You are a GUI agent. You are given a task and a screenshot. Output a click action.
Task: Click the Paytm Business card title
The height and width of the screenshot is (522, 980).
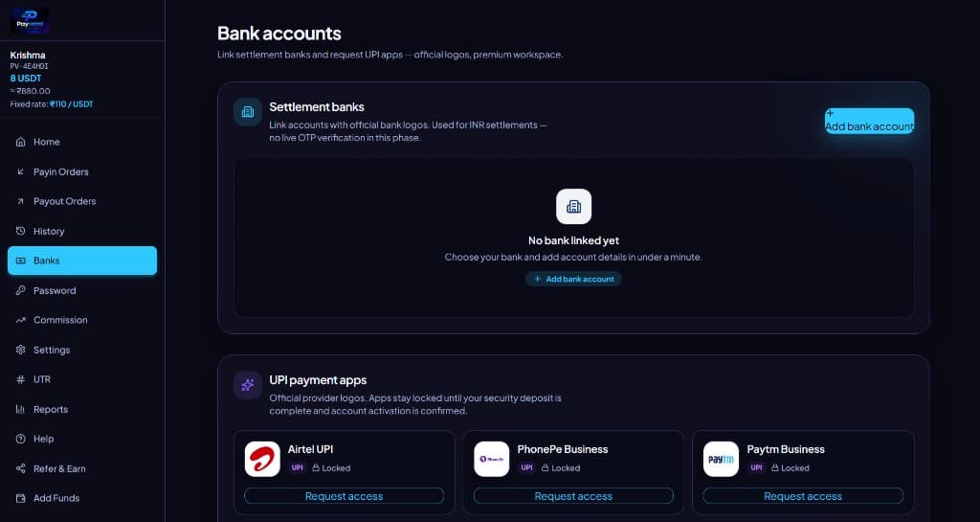click(786, 449)
